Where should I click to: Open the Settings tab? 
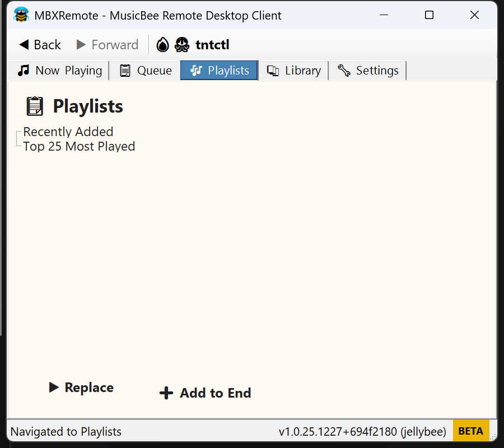367,71
